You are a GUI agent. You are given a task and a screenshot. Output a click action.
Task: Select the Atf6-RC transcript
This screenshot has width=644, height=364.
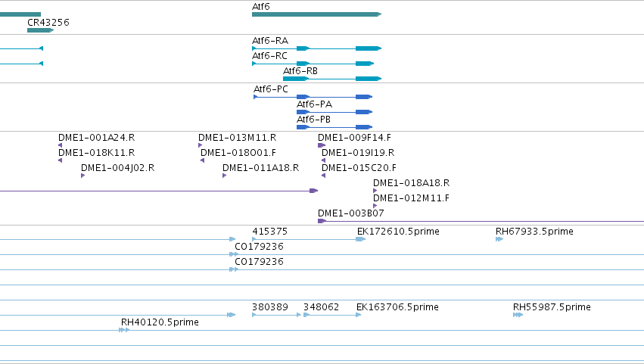(313, 64)
